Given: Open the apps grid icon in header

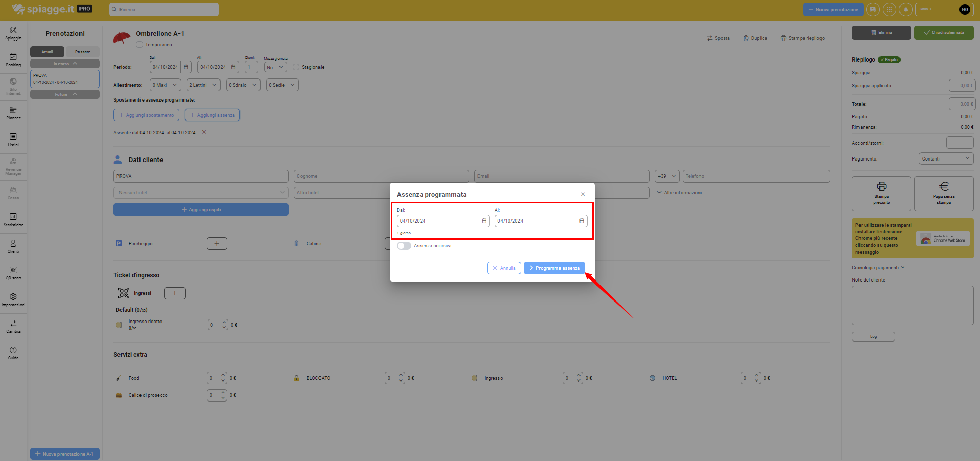Looking at the screenshot, I should (889, 9).
